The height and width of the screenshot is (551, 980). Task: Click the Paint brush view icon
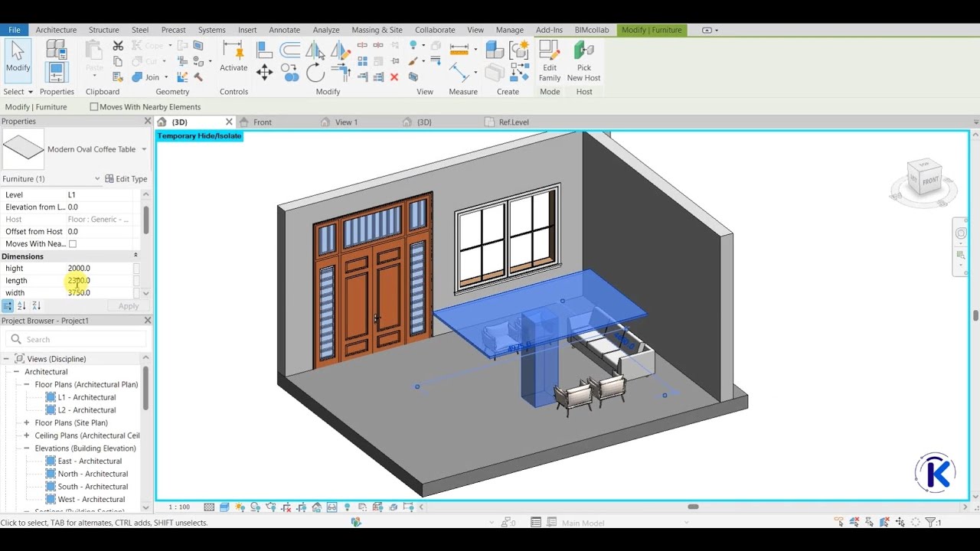coord(413,61)
